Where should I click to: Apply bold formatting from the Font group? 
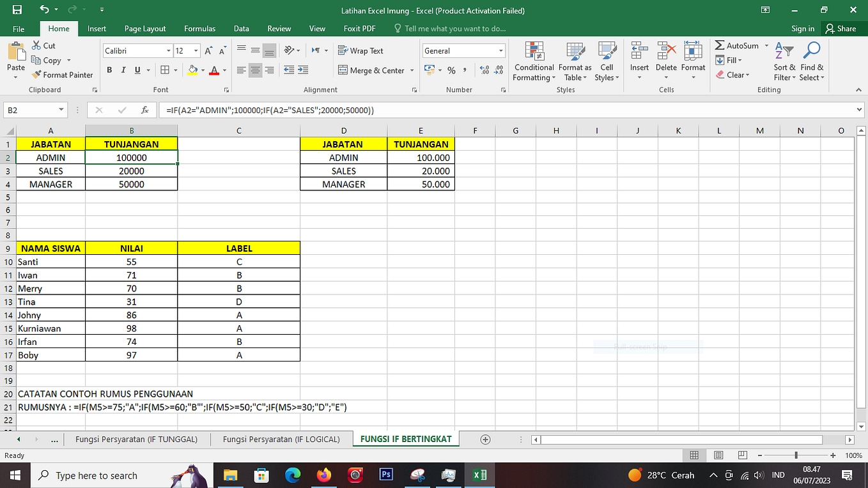point(109,70)
